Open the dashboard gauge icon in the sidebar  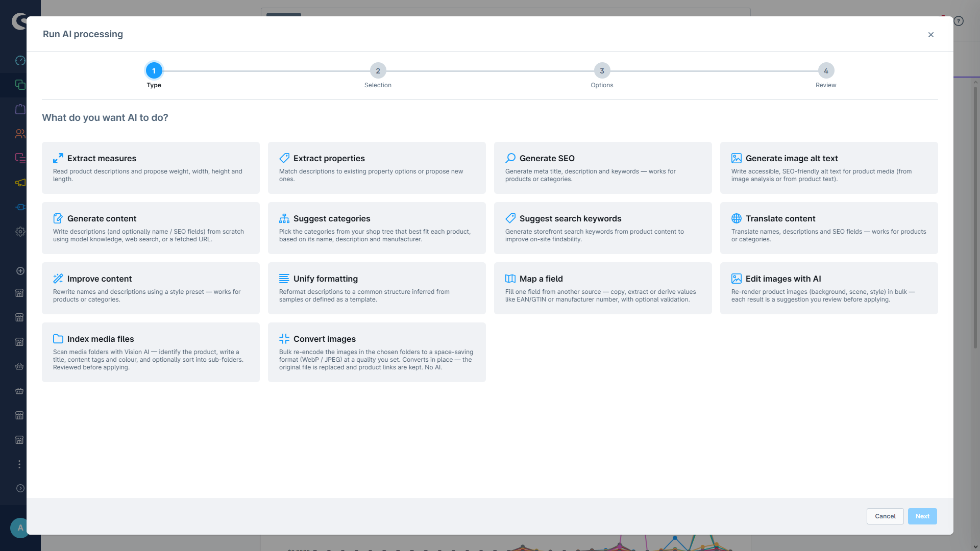[x=20, y=61]
